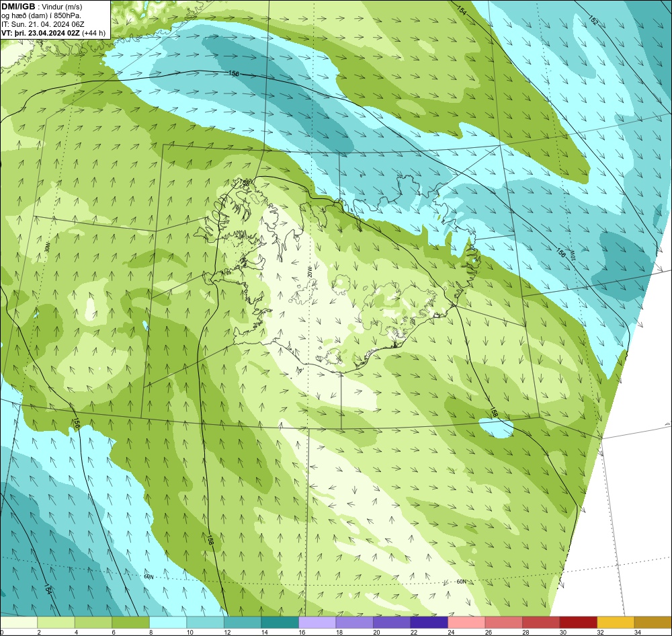Click the legend scale value '2'
The image size is (672, 636).
[x=39, y=632]
